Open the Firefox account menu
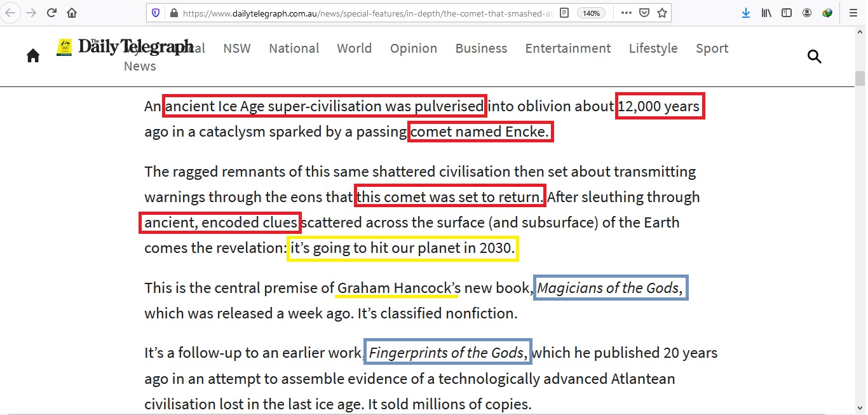868x415 pixels. 807,13
